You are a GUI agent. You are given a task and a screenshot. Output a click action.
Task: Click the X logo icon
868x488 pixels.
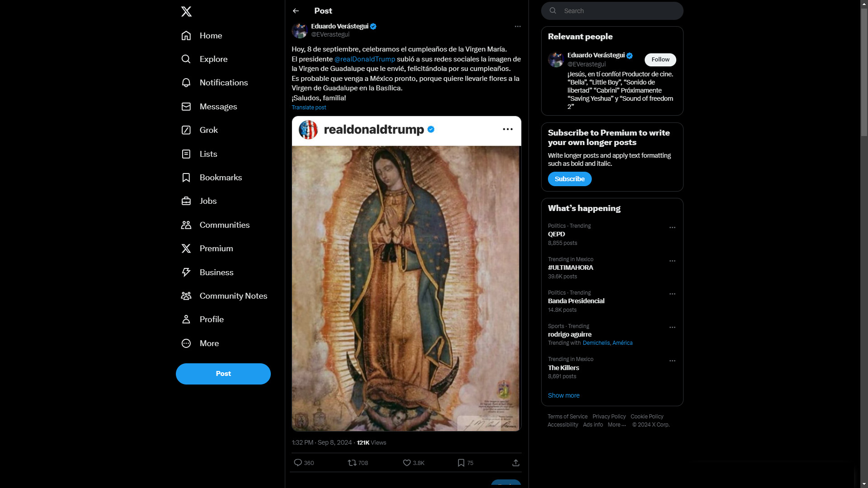[186, 11]
